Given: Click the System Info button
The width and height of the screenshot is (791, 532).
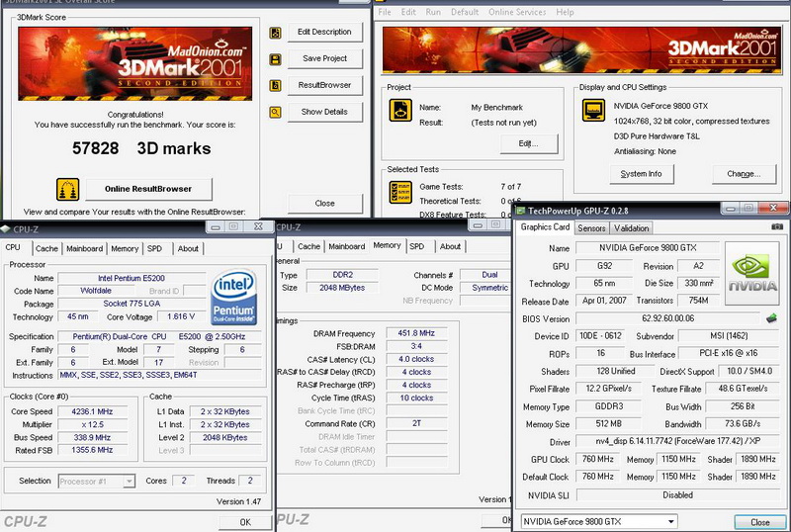Looking at the screenshot, I should pyautogui.click(x=641, y=174).
